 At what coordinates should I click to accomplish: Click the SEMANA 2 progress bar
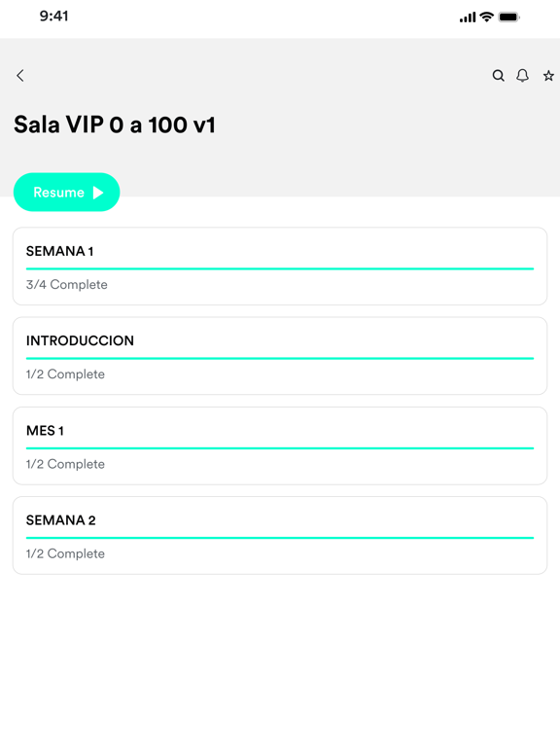[280, 538]
